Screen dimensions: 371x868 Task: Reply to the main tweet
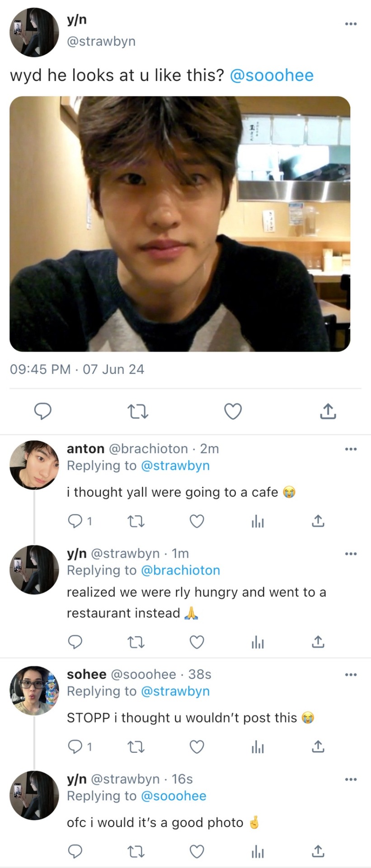tap(43, 411)
